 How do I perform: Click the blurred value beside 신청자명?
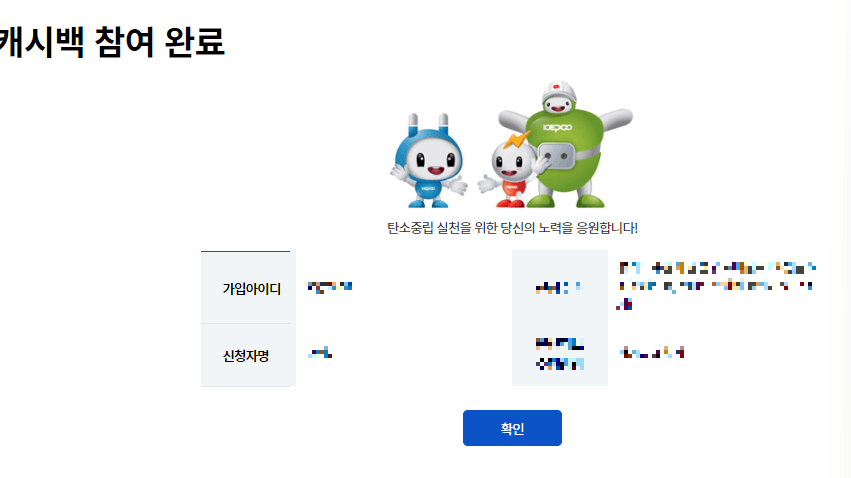coord(320,354)
